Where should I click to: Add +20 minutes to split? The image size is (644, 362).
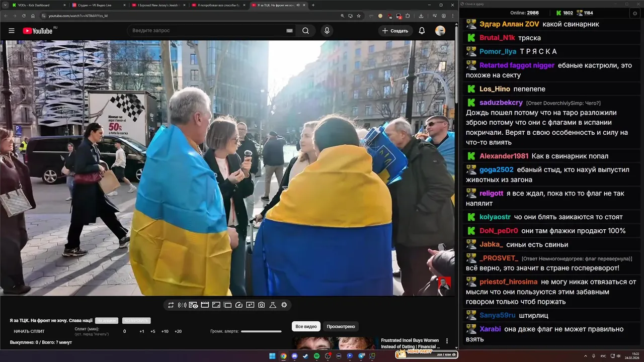click(178, 331)
